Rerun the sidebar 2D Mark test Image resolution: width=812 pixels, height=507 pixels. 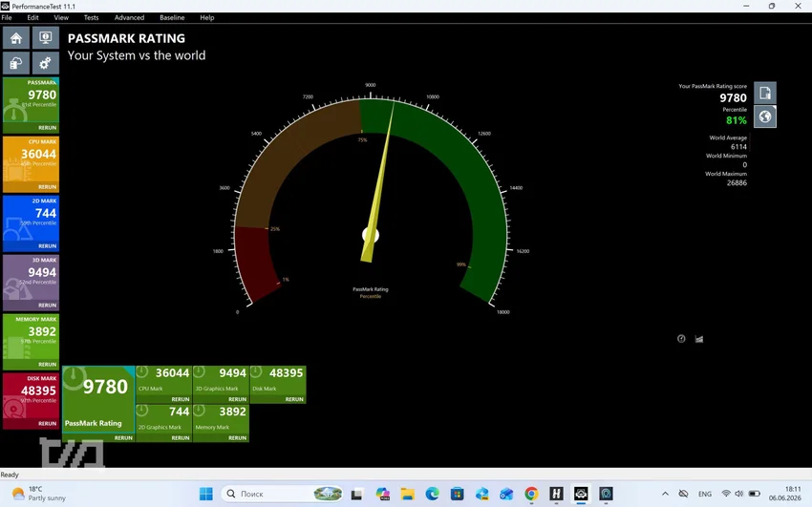pos(47,246)
